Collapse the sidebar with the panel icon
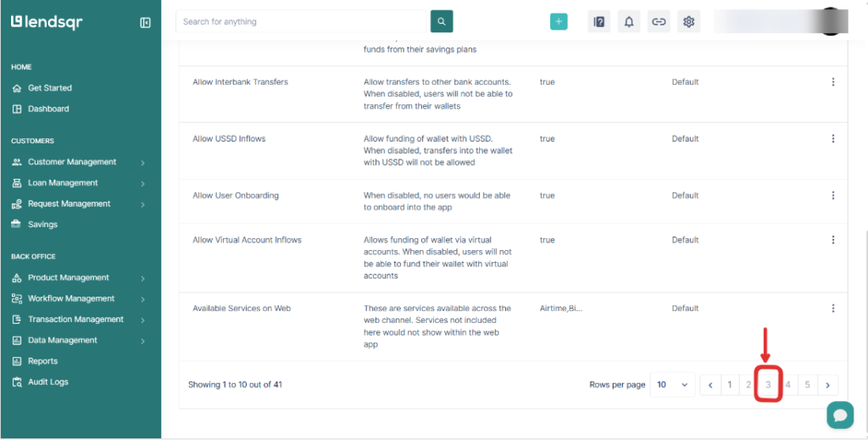The image size is (868, 440). click(145, 23)
